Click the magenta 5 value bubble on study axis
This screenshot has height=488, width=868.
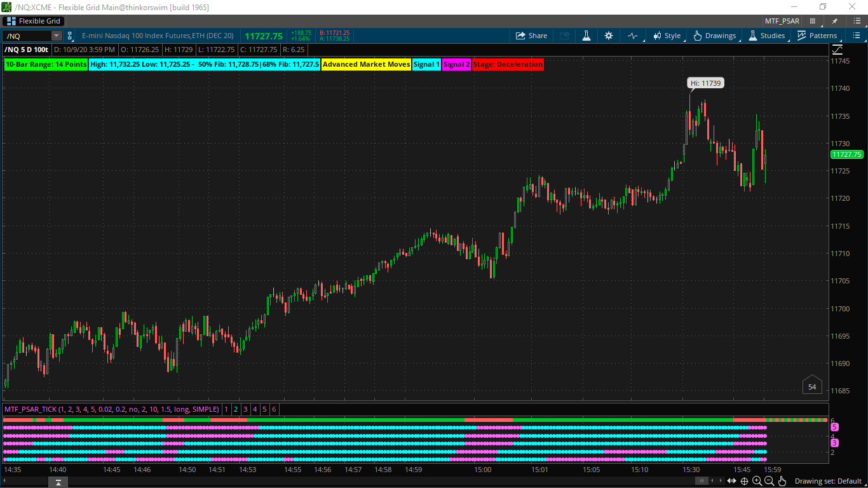(x=835, y=427)
